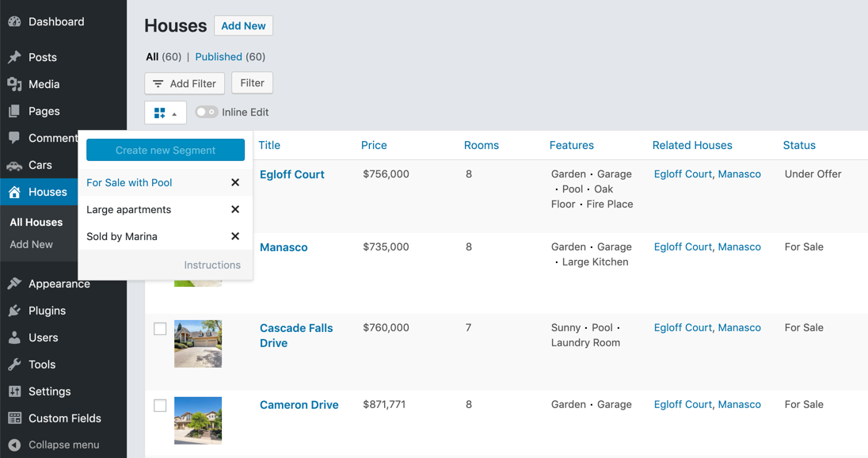Click the Collapse menu label
The image size is (868, 458).
pyautogui.click(x=64, y=445)
